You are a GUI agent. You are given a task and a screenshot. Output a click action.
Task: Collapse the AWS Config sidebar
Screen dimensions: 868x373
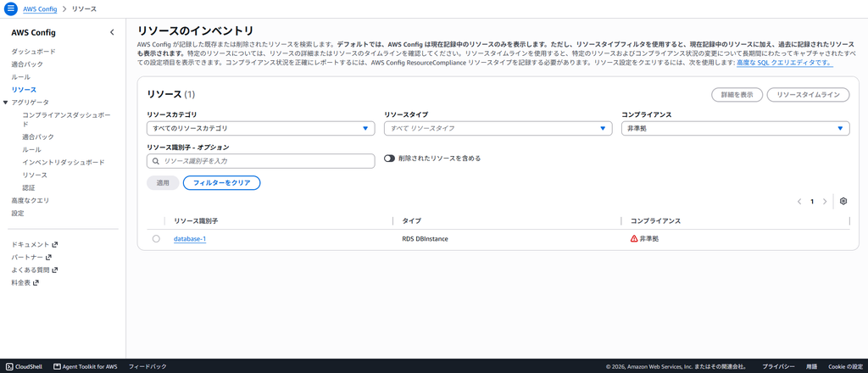(112, 32)
